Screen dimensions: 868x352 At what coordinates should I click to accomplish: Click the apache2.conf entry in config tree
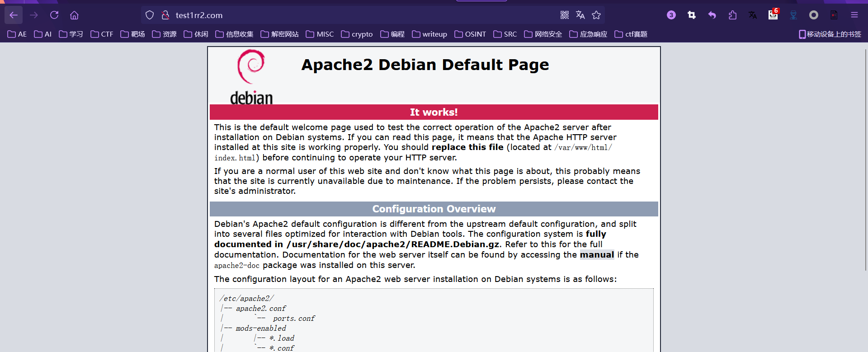pyautogui.click(x=261, y=309)
